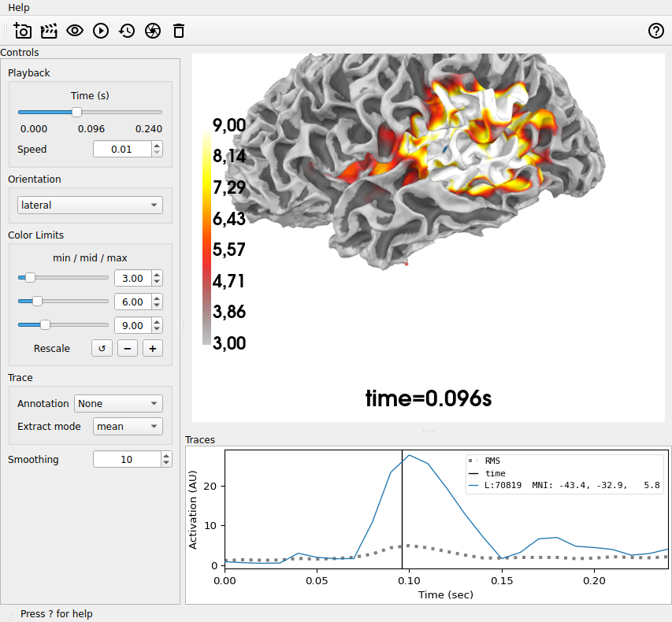Decrease Smoothing with the down arrow

(x=166, y=463)
